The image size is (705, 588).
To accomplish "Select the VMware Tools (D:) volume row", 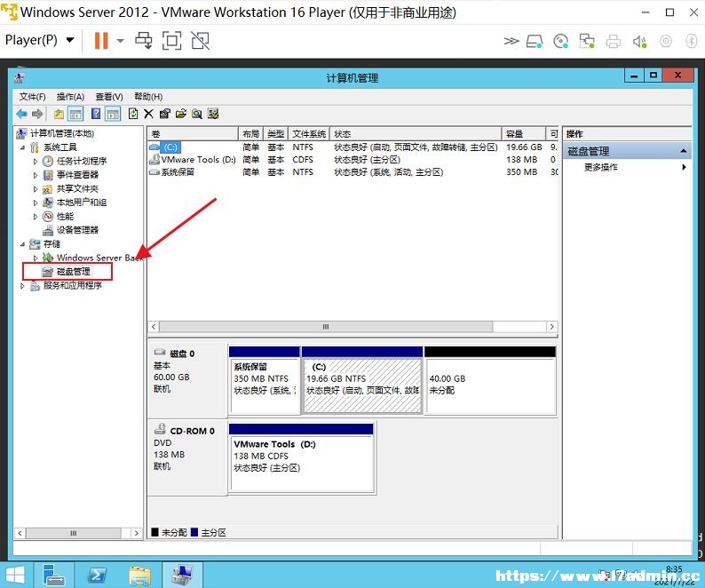I will point(353,160).
